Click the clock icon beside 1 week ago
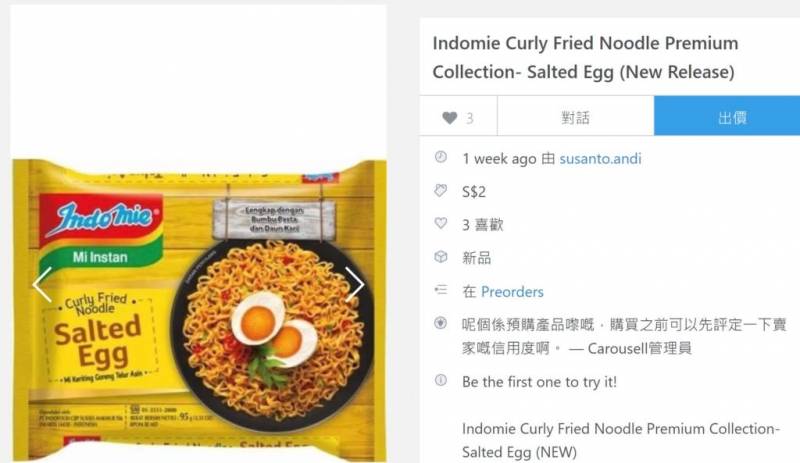This screenshot has height=463, width=800. [441, 157]
